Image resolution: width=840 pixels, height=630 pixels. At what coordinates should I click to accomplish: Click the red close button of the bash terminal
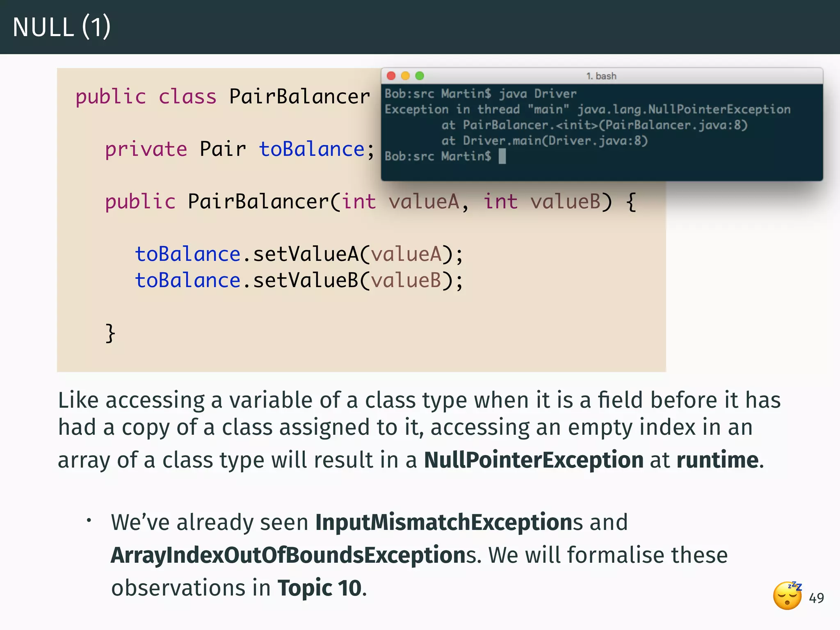pos(391,76)
